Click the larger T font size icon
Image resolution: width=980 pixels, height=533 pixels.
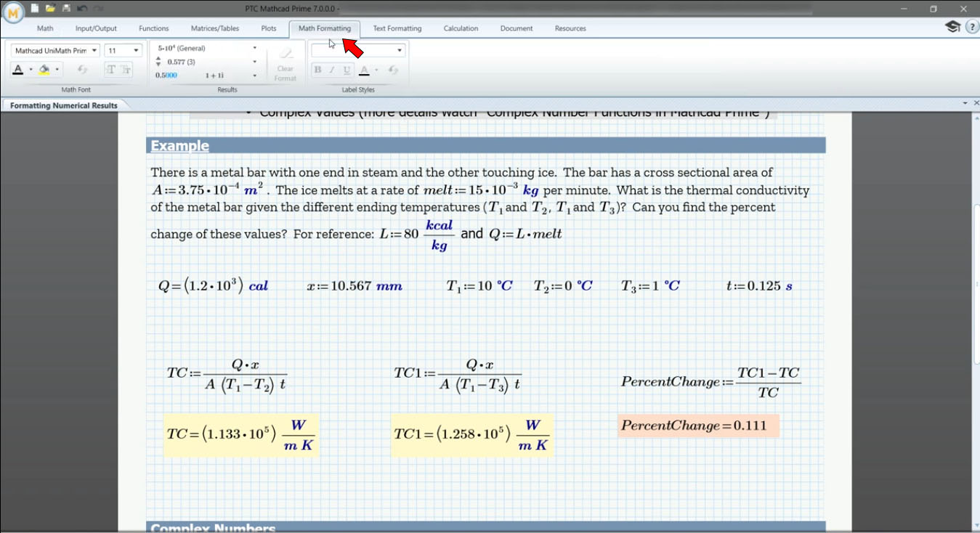coord(110,70)
